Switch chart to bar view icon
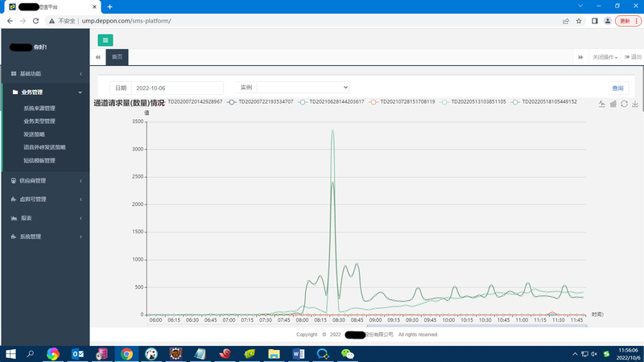 tap(613, 104)
